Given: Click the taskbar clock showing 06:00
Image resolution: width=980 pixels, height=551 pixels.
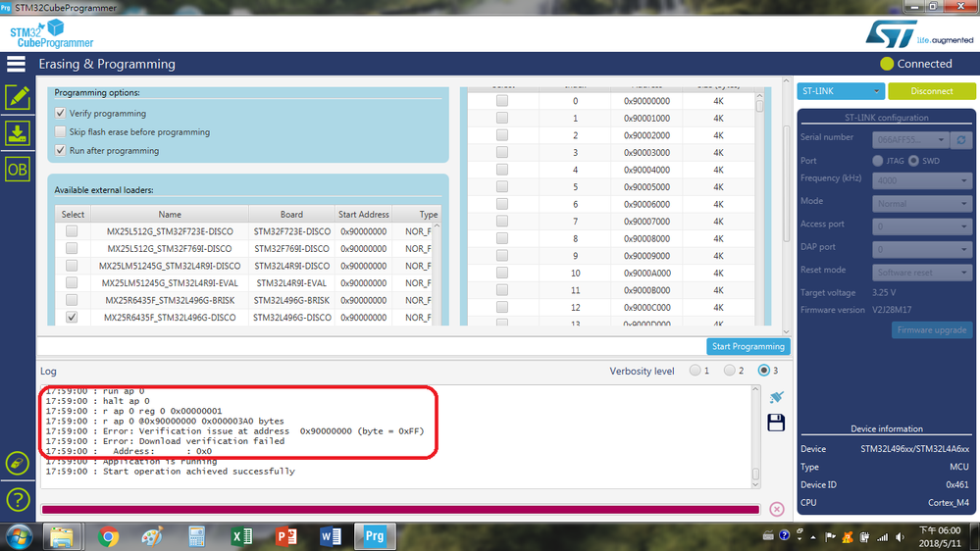Looking at the screenshot, I should pos(940,536).
